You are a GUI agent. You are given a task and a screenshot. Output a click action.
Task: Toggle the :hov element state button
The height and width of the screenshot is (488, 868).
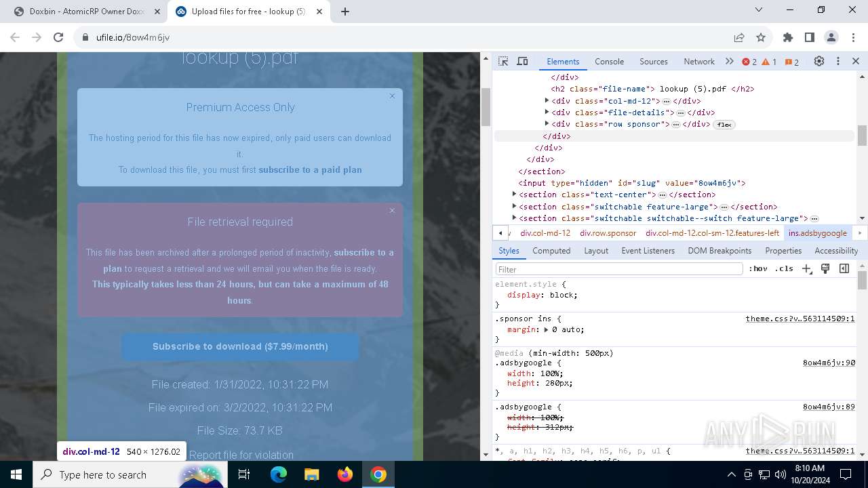tap(758, 269)
